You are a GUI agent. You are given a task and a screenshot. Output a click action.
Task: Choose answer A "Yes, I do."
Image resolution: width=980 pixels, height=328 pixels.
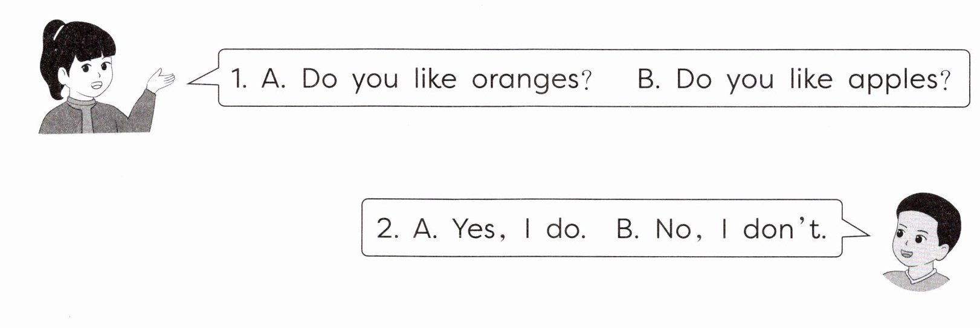click(500, 230)
